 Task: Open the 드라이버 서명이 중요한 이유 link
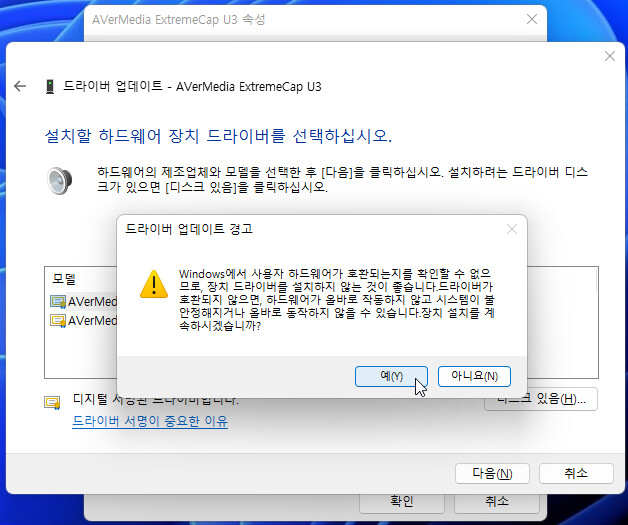click(150, 421)
